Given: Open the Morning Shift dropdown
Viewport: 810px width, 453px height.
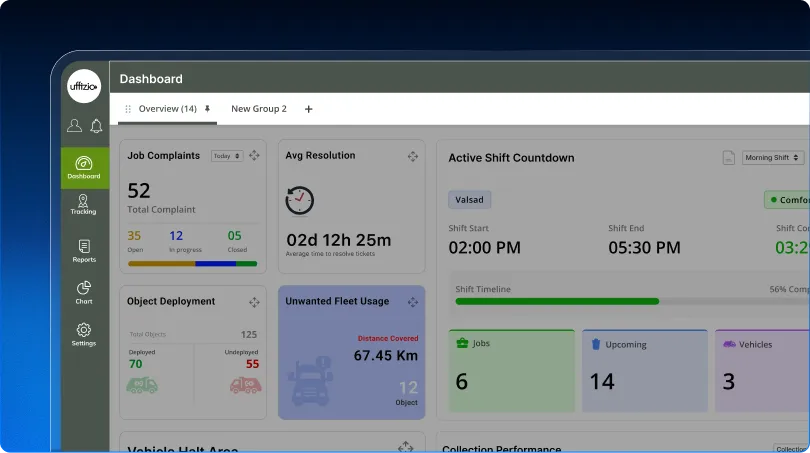Looking at the screenshot, I should [x=773, y=158].
